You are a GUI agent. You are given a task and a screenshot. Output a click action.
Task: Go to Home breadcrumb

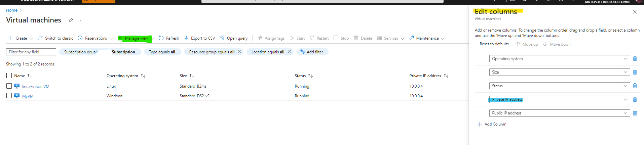12,10
